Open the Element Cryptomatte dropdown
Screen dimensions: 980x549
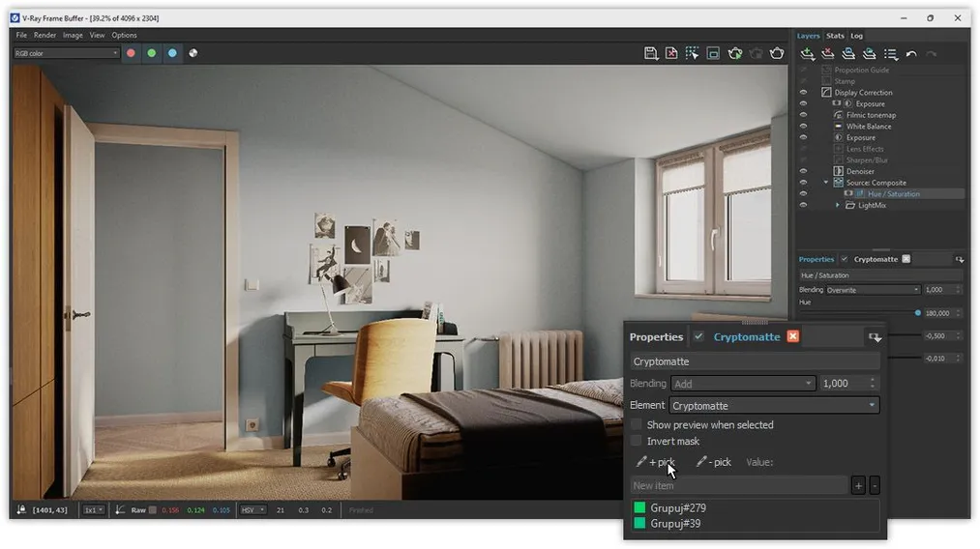click(x=774, y=406)
